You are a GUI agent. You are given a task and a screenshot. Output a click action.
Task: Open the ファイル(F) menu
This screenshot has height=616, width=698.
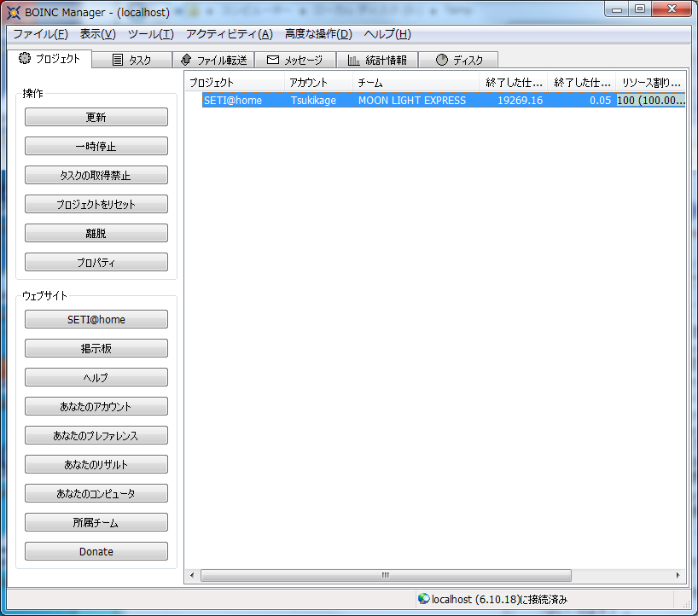[40, 34]
